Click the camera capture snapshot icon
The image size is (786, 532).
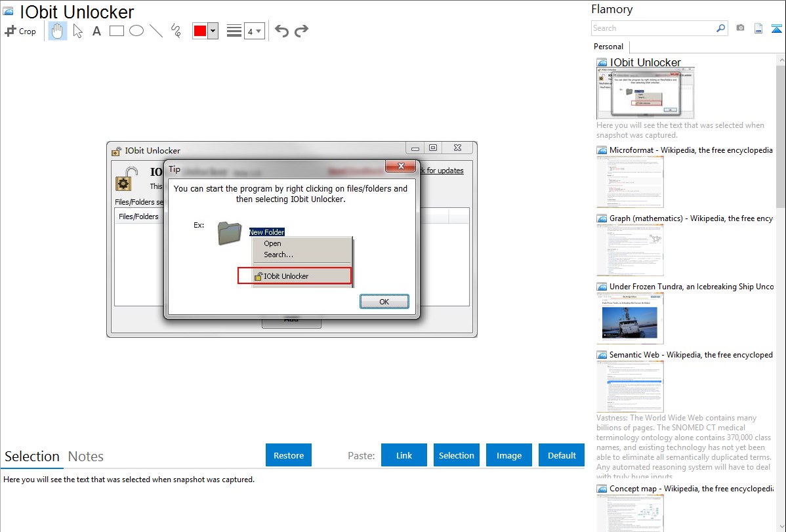pyautogui.click(x=740, y=28)
